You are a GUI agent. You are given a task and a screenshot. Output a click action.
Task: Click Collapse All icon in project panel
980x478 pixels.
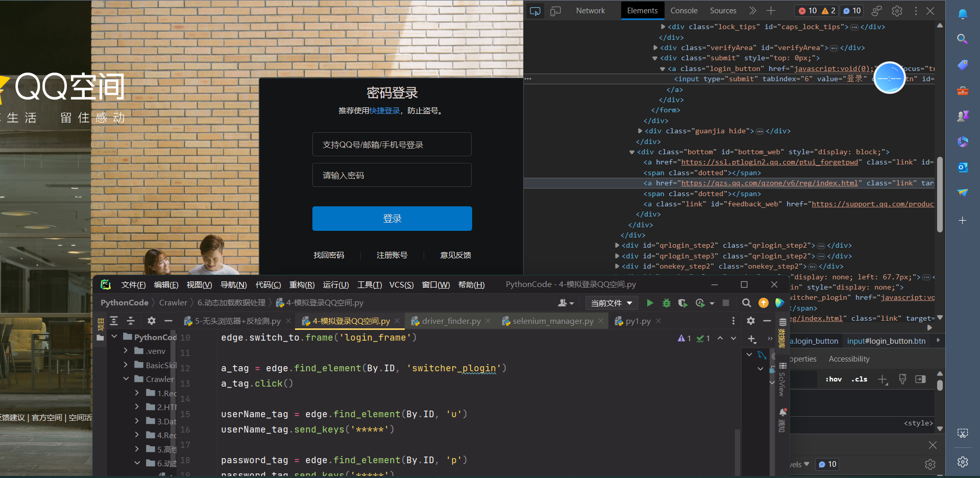click(x=131, y=321)
